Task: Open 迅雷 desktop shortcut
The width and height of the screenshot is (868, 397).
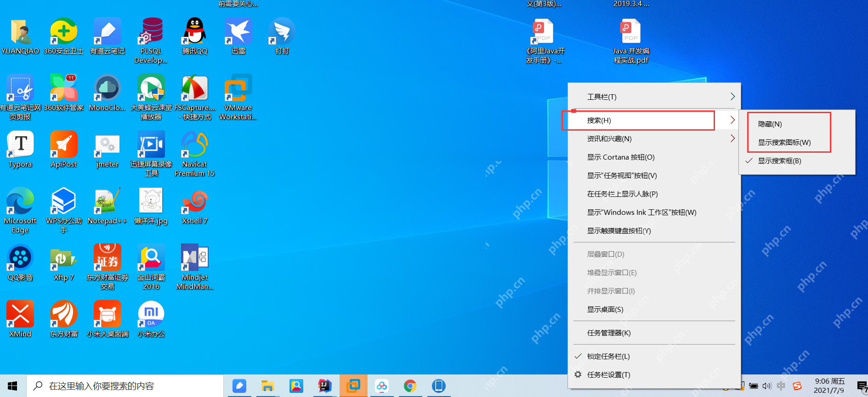Action: (238, 31)
